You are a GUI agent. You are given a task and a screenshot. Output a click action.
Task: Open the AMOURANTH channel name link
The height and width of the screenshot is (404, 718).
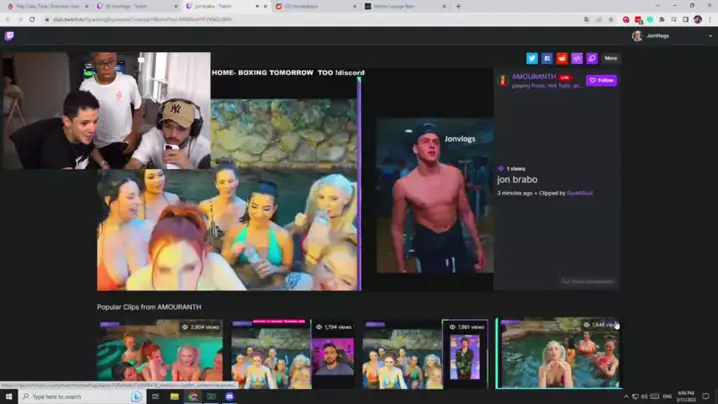(534, 76)
